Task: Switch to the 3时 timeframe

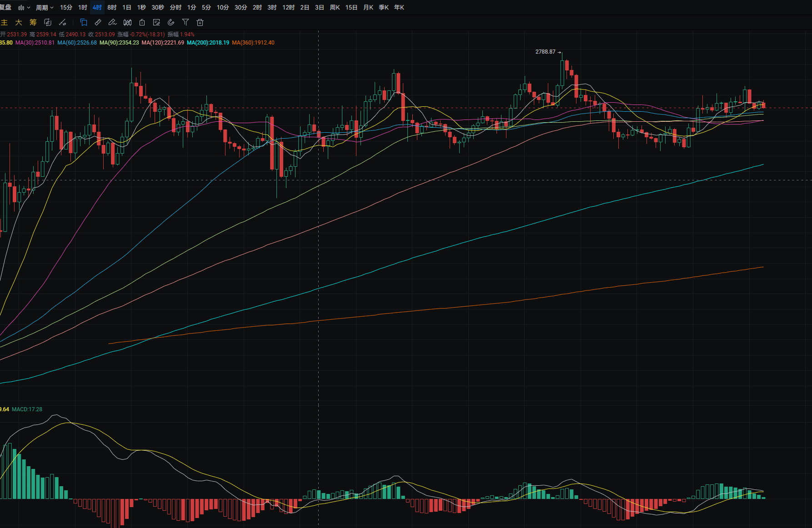Action: click(272, 8)
